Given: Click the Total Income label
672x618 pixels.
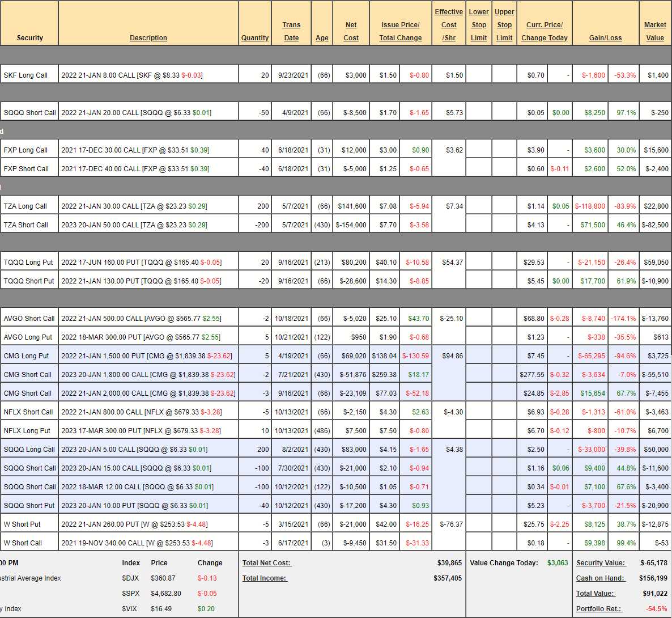Looking at the screenshot, I should pyautogui.click(x=265, y=578).
